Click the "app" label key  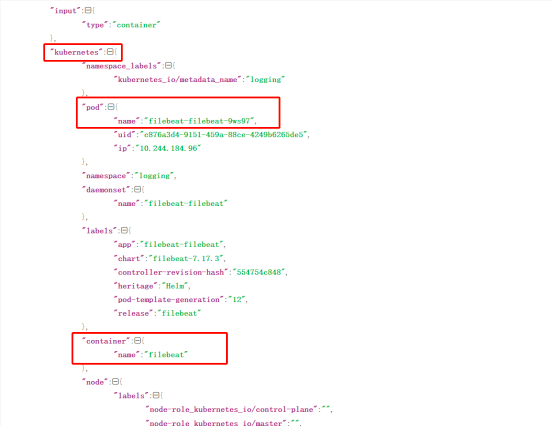125,244
